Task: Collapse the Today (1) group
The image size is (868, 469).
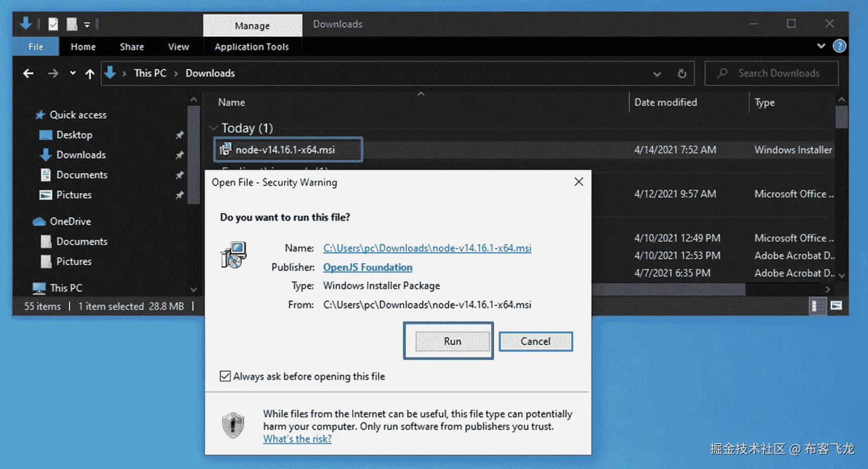Action: click(x=214, y=128)
